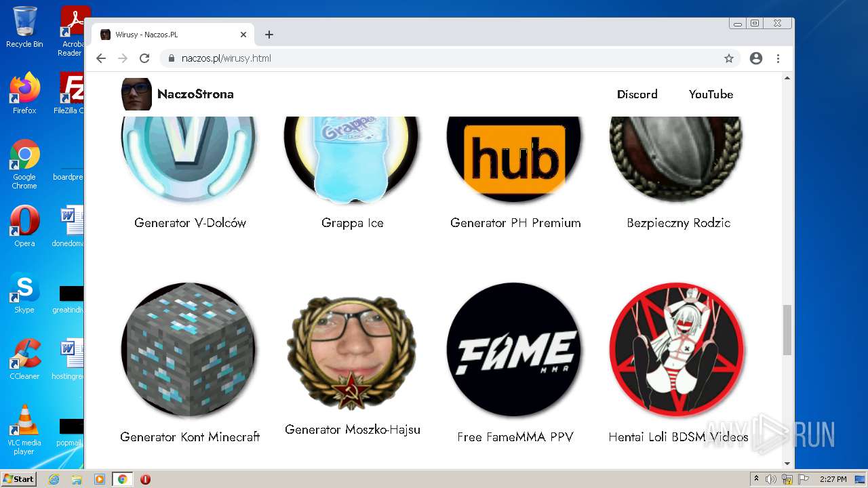Open the Recycle Bin desktop icon

pyautogui.click(x=24, y=27)
